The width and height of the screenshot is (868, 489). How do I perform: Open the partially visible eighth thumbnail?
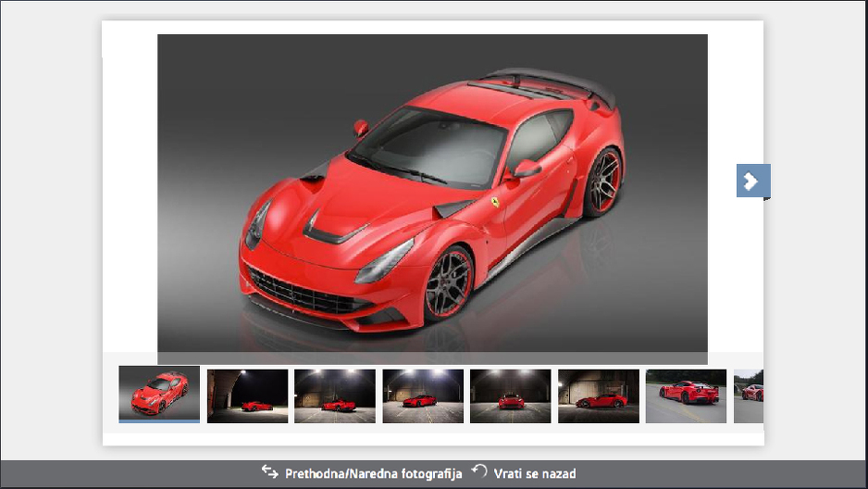(x=749, y=396)
